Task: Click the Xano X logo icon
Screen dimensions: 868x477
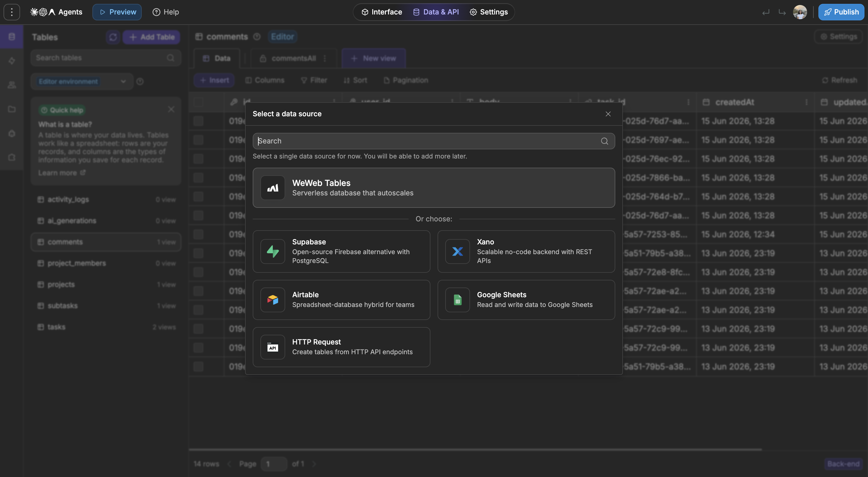Action: [x=457, y=251]
